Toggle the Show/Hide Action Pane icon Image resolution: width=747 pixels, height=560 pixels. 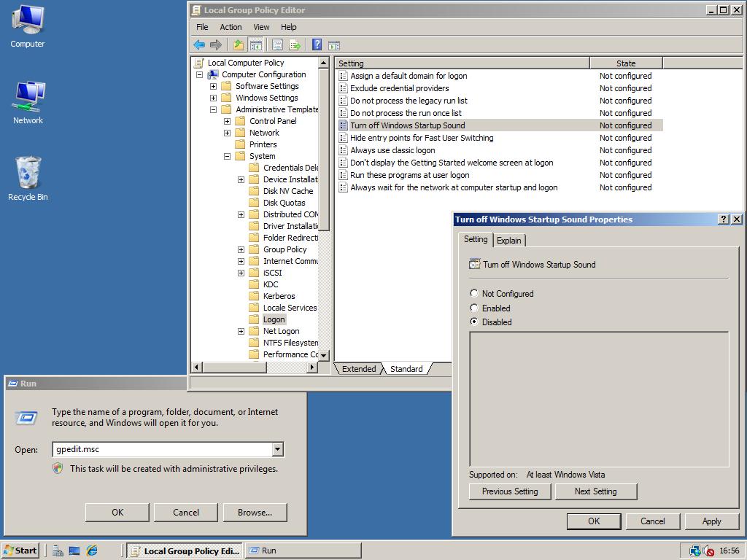coord(334,45)
